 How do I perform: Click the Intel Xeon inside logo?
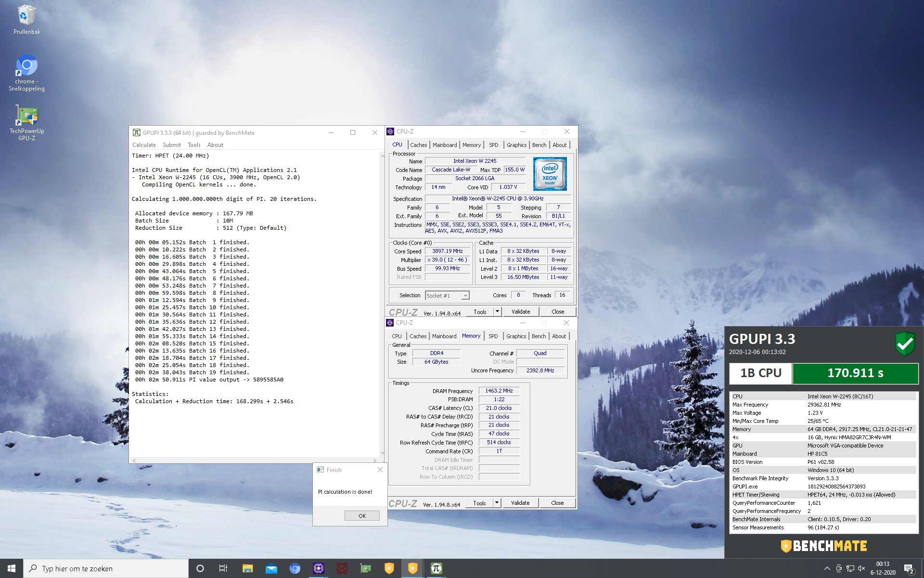pyautogui.click(x=550, y=174)
